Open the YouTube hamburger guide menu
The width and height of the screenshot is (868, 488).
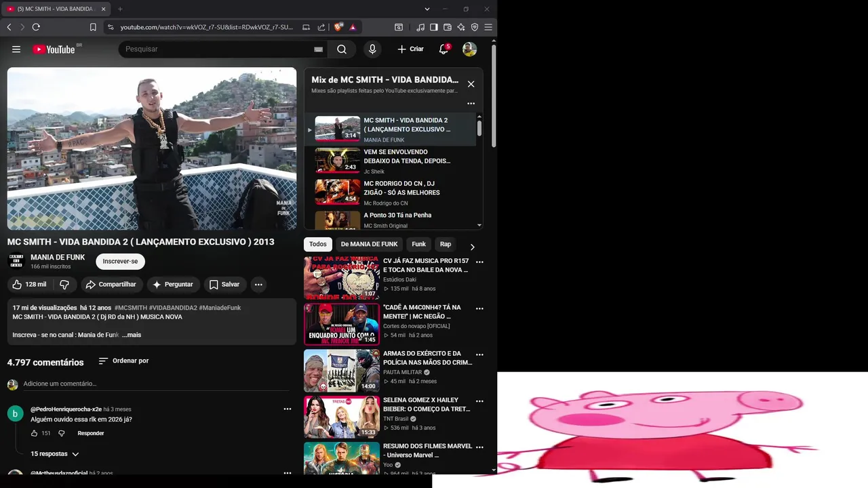point(16,49)
